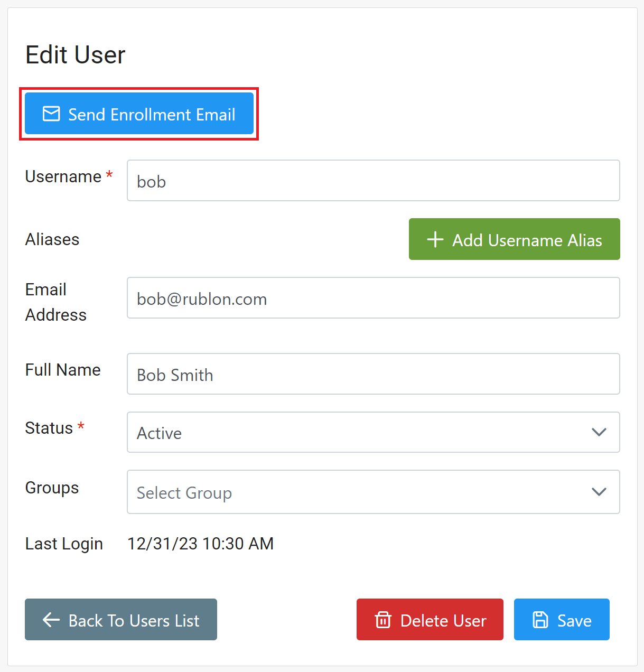This screenshot has width=644, height=672.
Task: Click the floppy disk icon on Save
Action: [540, 620]
